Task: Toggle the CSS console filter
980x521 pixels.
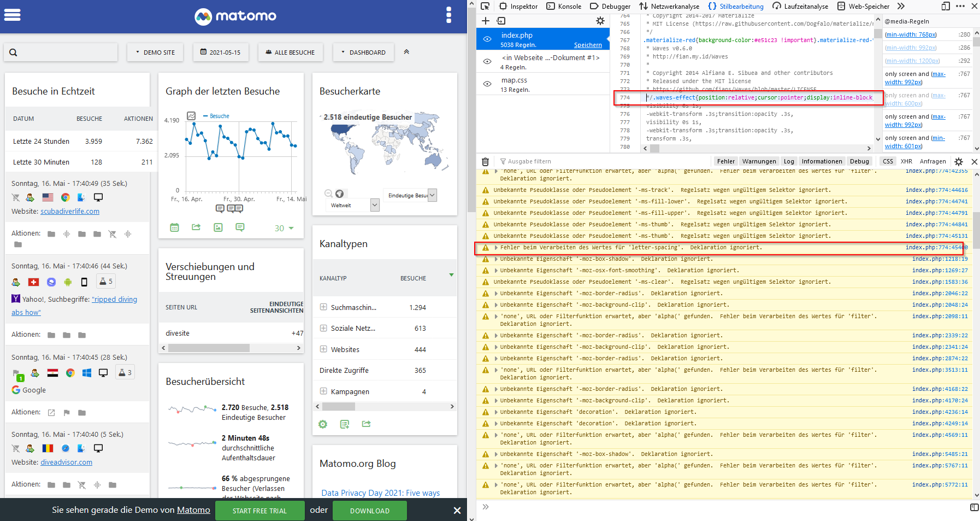Action: click(888, 161)
